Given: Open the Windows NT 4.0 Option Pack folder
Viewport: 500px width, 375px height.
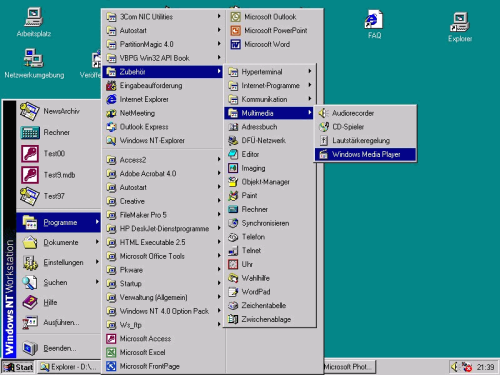Looking at the screenshot, I should click(x=162, y=311).
